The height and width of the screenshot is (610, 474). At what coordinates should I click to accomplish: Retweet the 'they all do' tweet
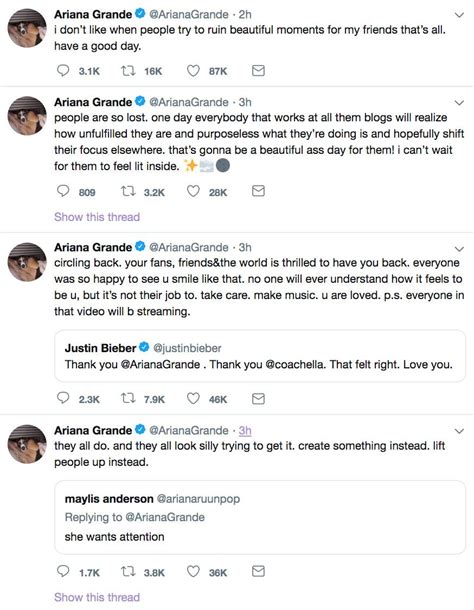pyautogui.click(x=128, y=571)
